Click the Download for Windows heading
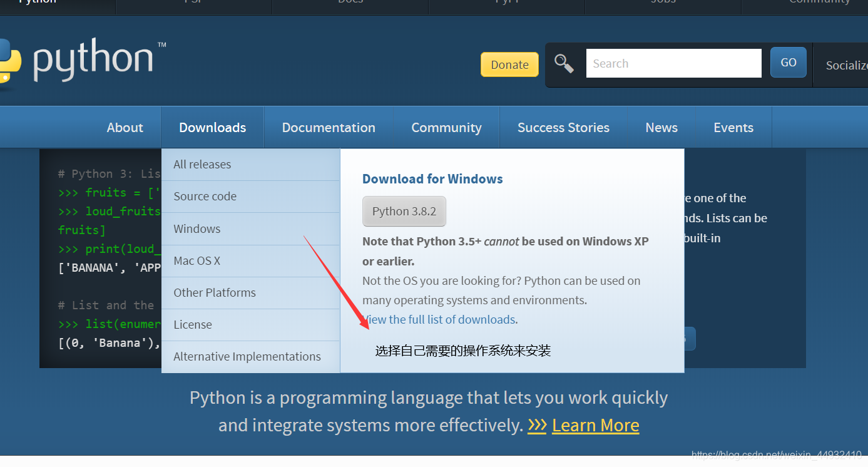The width and height of the screenshot is (868, 467). (432, 178)
